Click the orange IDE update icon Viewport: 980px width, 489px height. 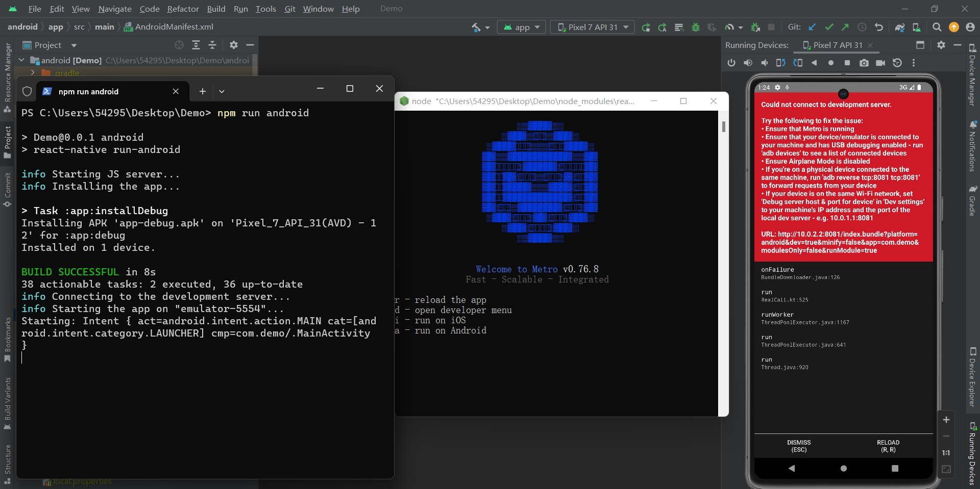tap(953, 27)
